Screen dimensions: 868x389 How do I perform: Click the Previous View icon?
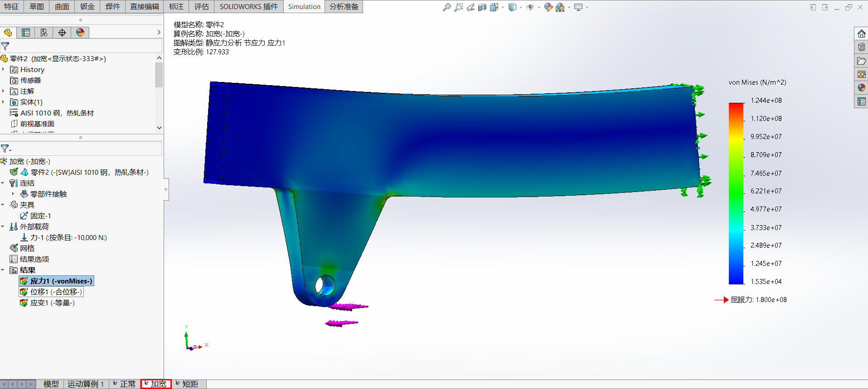(x=470, y=7)
